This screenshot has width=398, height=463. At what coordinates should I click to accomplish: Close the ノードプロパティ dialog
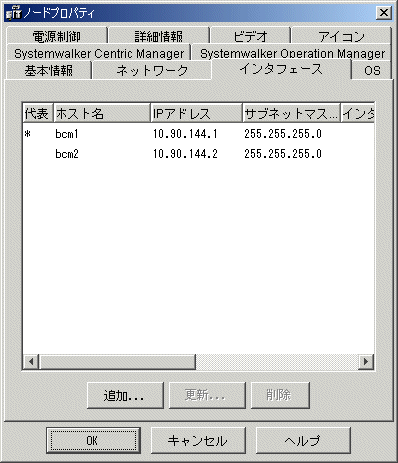tap(384, 13)
